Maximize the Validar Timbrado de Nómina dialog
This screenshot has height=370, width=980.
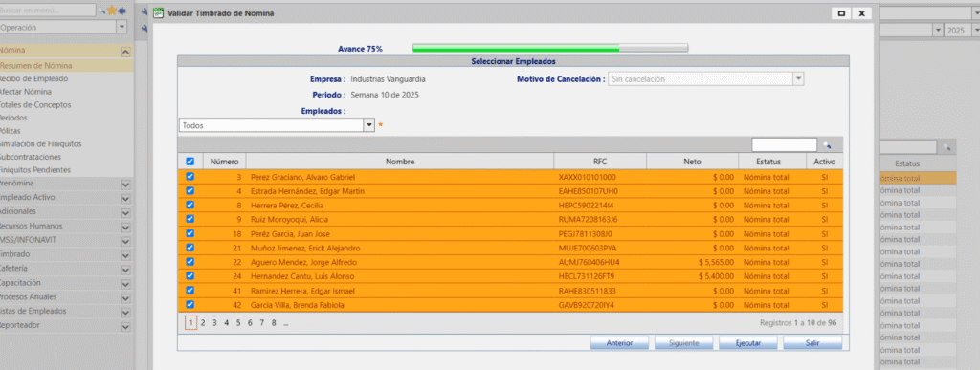tap(841, 13)
